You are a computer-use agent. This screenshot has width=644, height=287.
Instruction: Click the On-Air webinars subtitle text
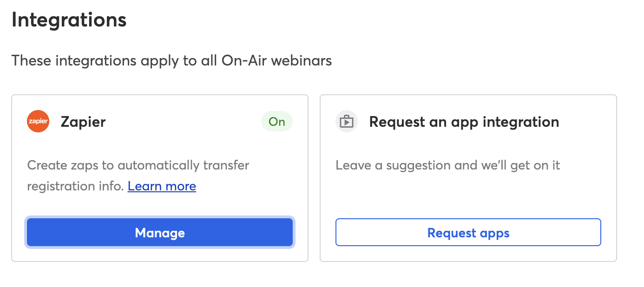[171, 60]
